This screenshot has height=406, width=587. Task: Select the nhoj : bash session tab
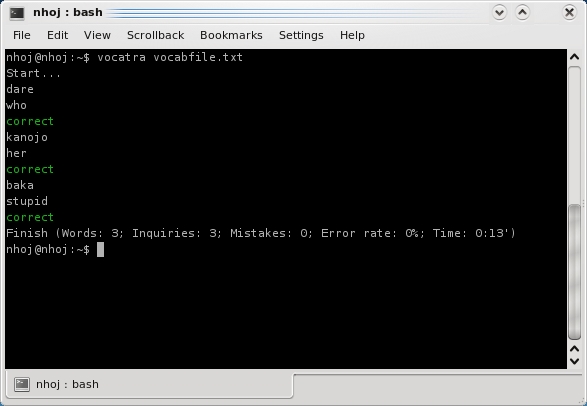pos(149,384)
